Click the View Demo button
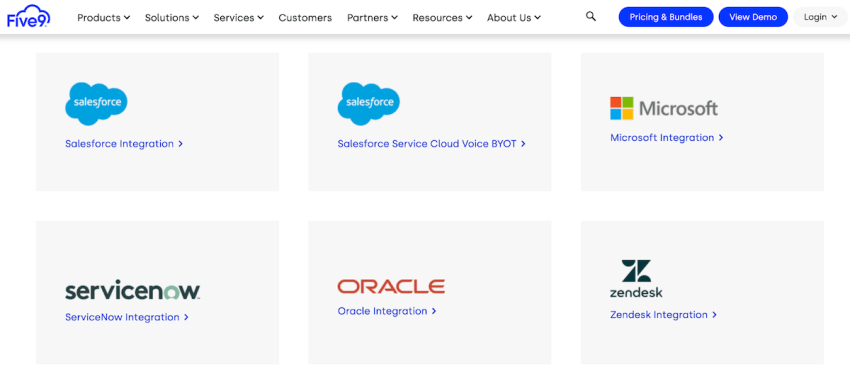This screenshot has width=850, height=386. (x=753, y=17)
